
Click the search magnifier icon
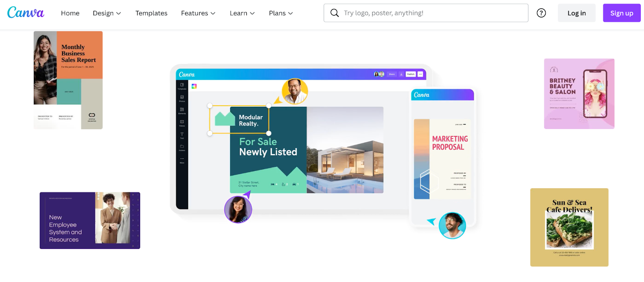pyautogui.click(x=334, y=13)
